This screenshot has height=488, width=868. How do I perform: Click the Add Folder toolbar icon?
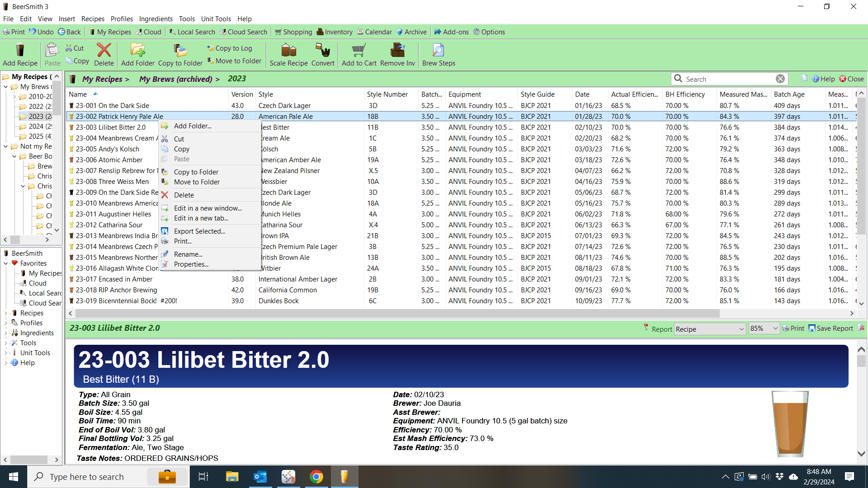(x=137, y=55)
